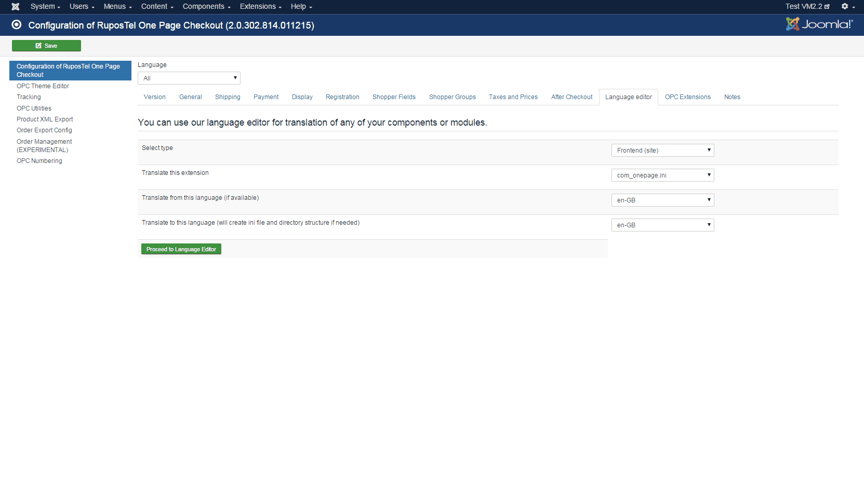
Task: Click the green Save button
Action: 46,46
